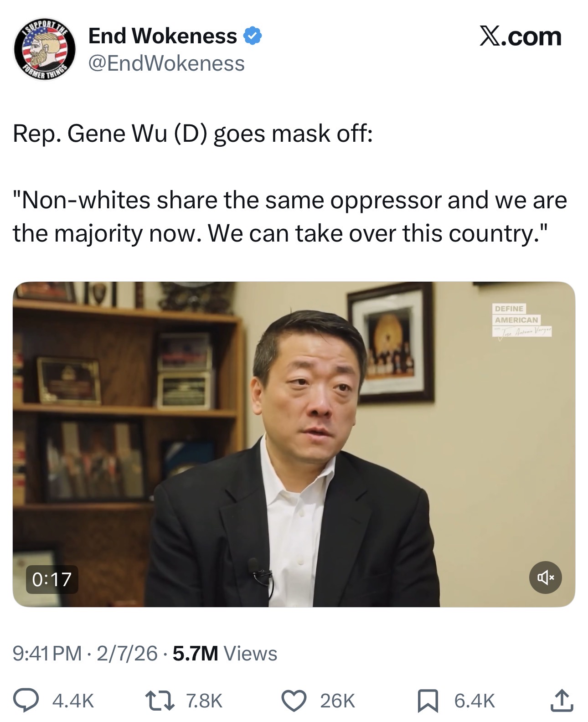Image resolution: width=588 pixels, height=722 pixels.
Task: Click the X.com logo text
Action: [x=521, y=36]
